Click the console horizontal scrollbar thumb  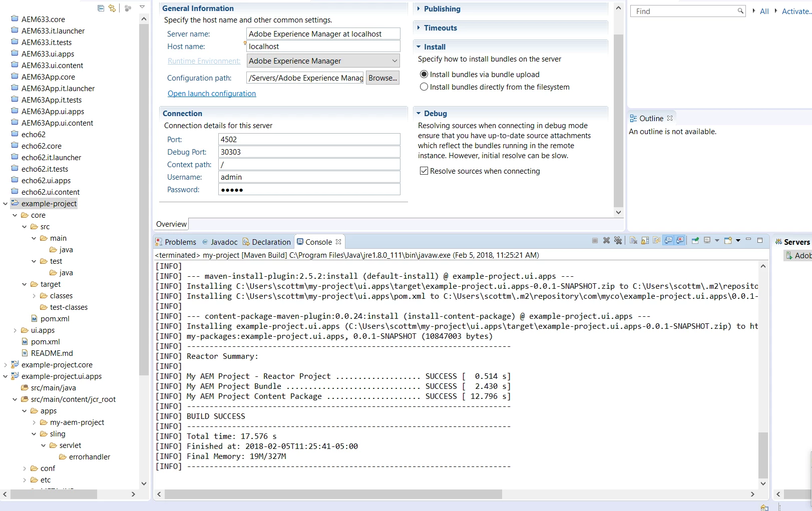point(333,494)
